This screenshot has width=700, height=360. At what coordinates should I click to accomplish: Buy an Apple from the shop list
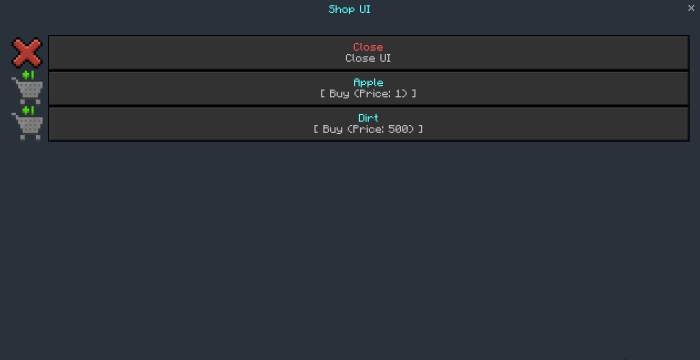368,88
